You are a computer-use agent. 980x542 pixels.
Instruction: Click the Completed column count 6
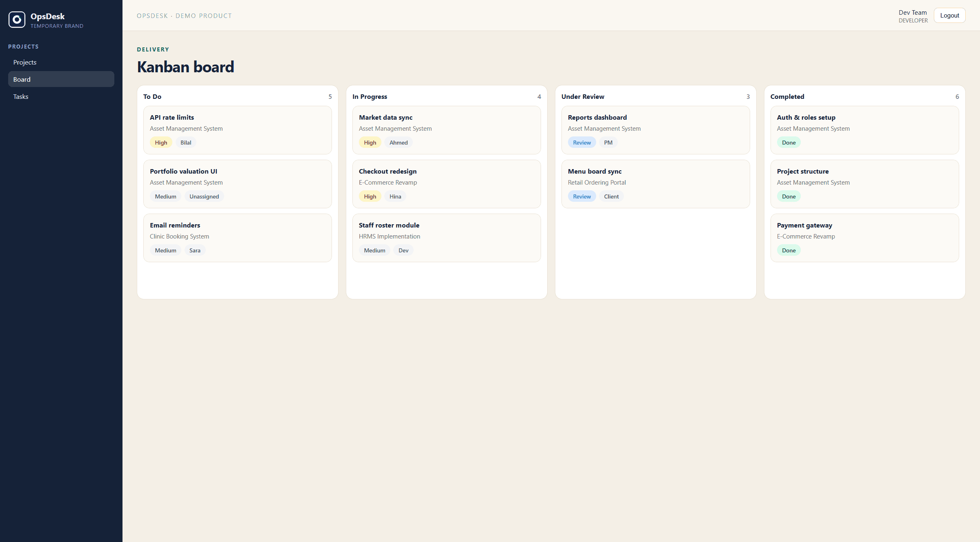coord(957,97)
